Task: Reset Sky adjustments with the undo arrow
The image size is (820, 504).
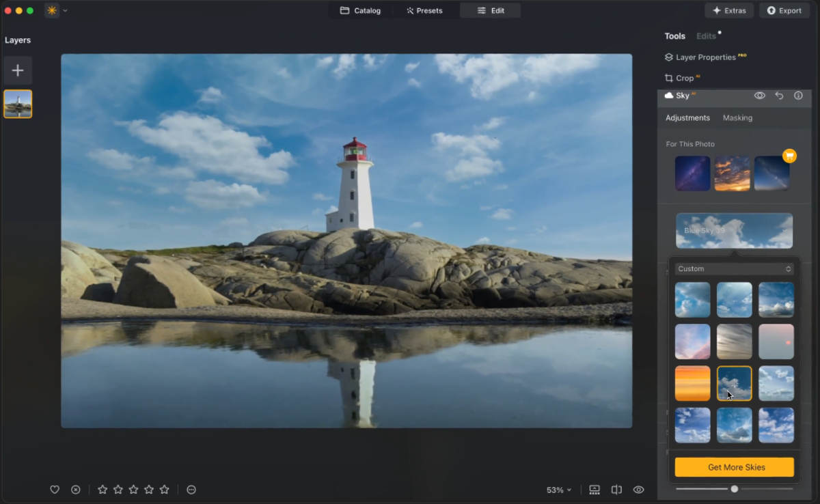Action: (x=779, y=96)
